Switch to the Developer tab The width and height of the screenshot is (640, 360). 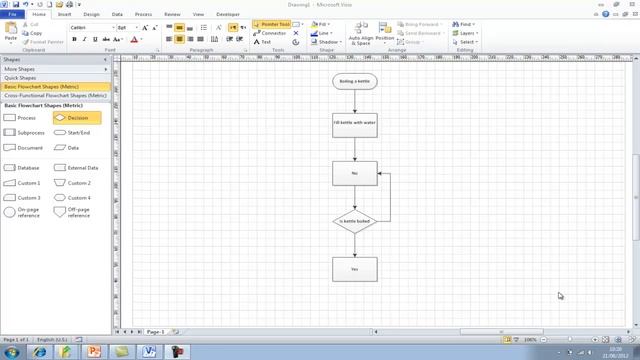tap(228, 14)
